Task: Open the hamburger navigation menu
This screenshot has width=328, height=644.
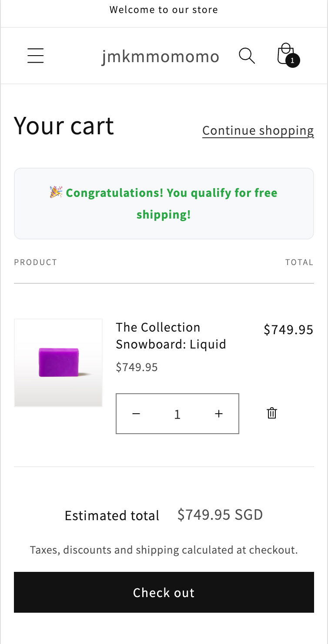Action: [35, 56]
